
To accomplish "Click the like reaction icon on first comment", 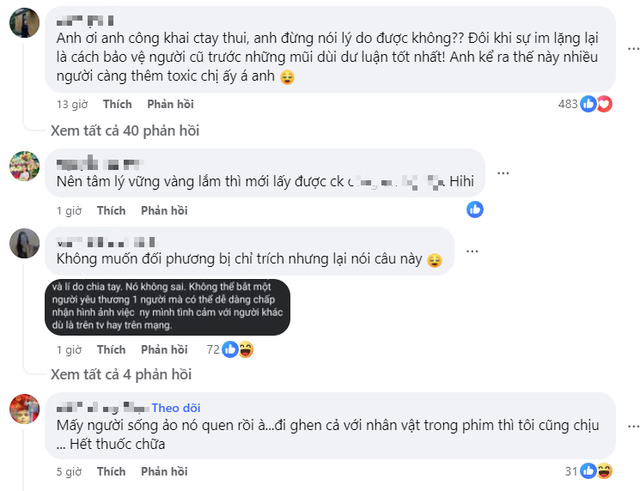I will [589, 104].
